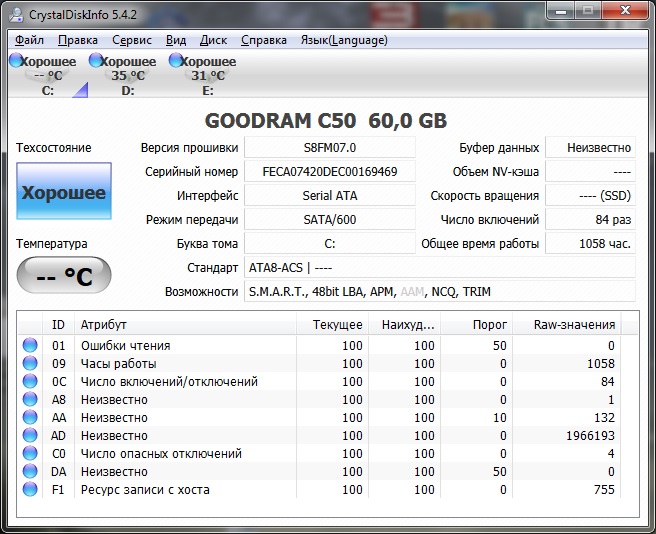Click the status orb for attribute DA
The image size is (656, 534).
coord(30,471)
